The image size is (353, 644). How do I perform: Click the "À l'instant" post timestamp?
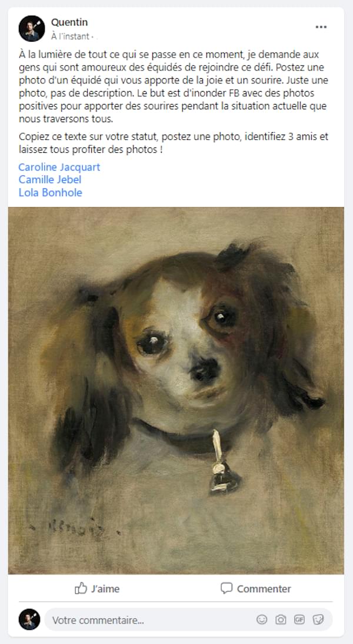click(70, 36)
